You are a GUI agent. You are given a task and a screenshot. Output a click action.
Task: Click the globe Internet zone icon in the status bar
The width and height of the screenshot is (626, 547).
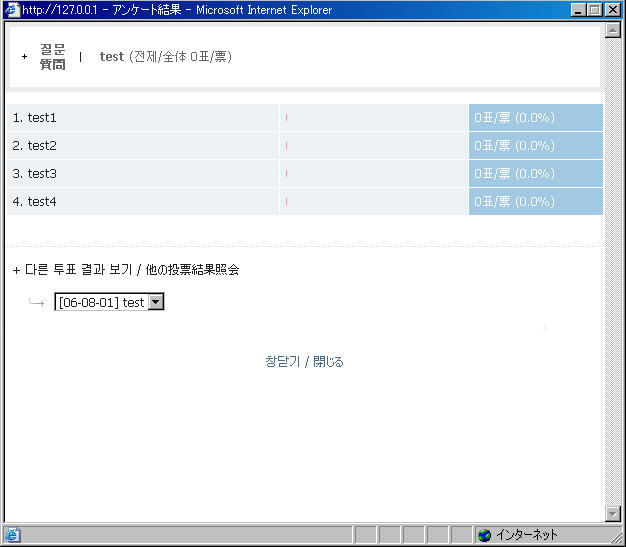pos(484,535)
